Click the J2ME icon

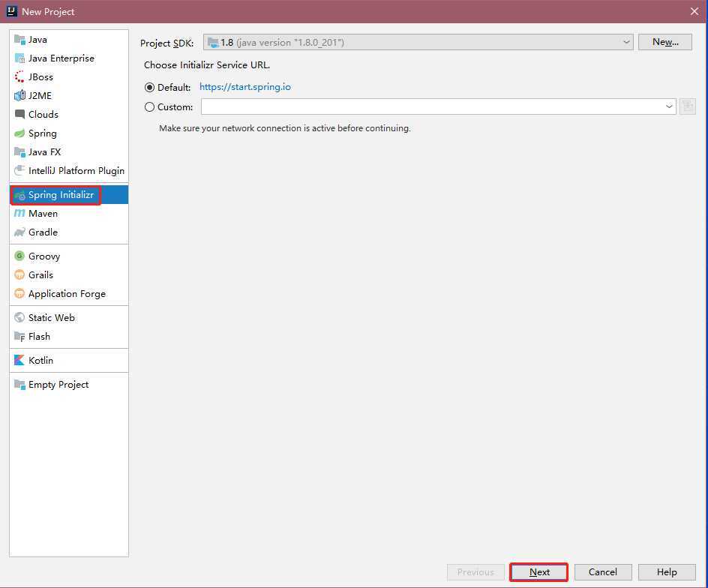tap(19, 96)
